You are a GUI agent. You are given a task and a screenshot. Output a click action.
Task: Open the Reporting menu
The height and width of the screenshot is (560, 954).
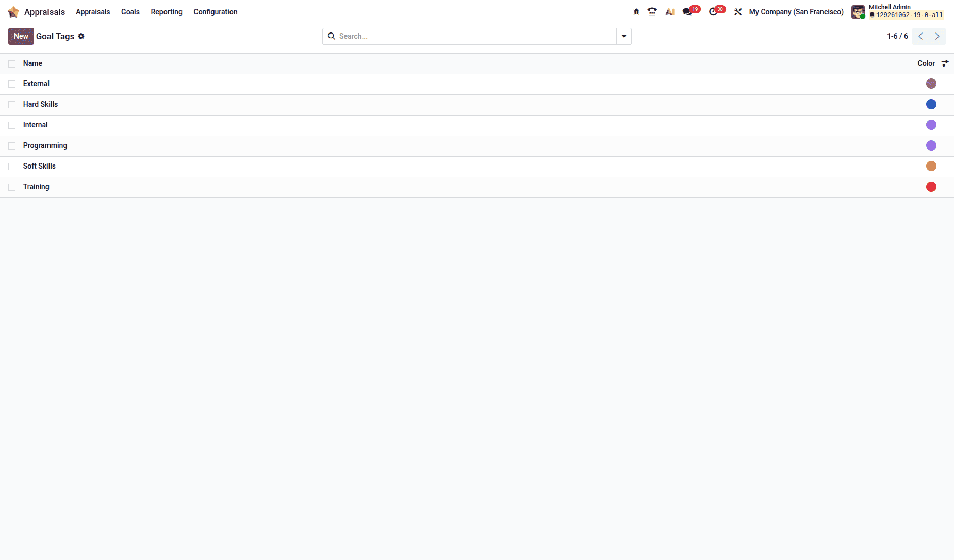(x=167, y=12)
